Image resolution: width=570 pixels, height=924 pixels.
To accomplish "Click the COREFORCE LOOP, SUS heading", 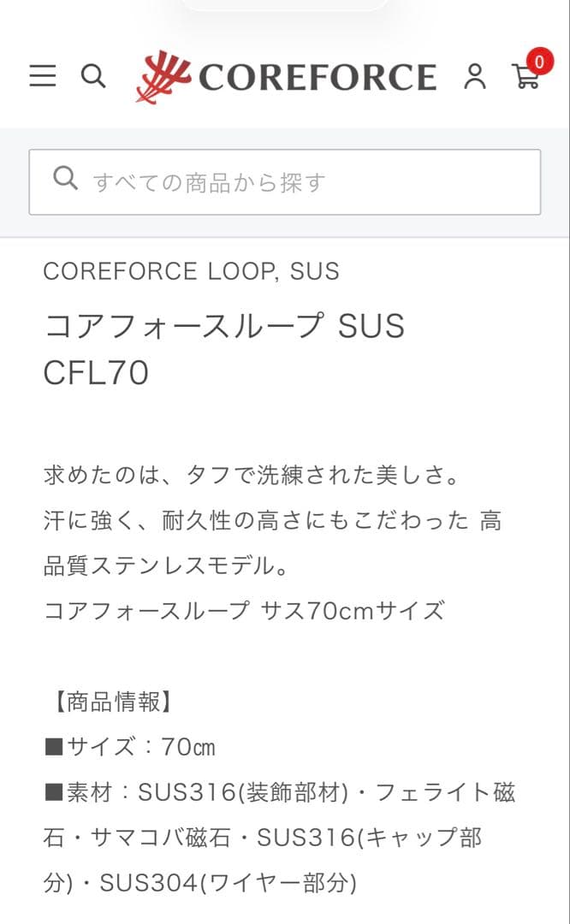I will pyautogui.click(x=192, y=271).
